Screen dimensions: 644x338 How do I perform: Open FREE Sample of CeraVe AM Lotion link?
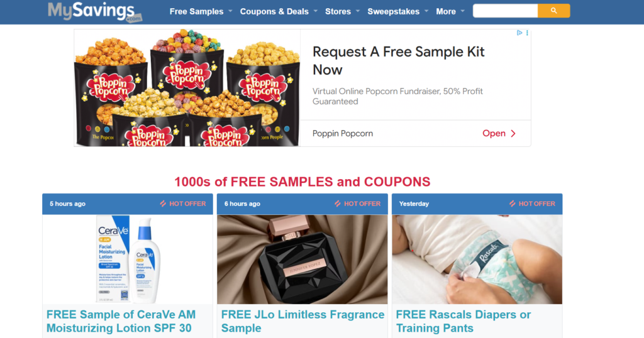(121, 321)
